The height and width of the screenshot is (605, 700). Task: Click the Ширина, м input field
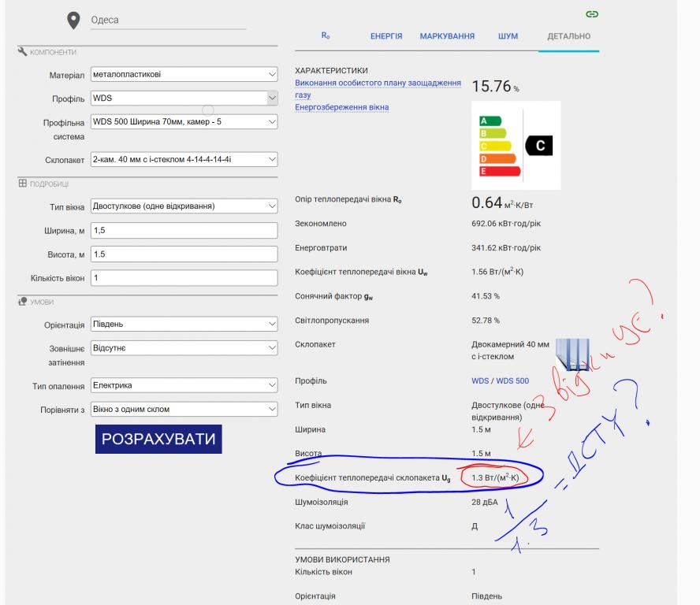[x=184, y=231]
